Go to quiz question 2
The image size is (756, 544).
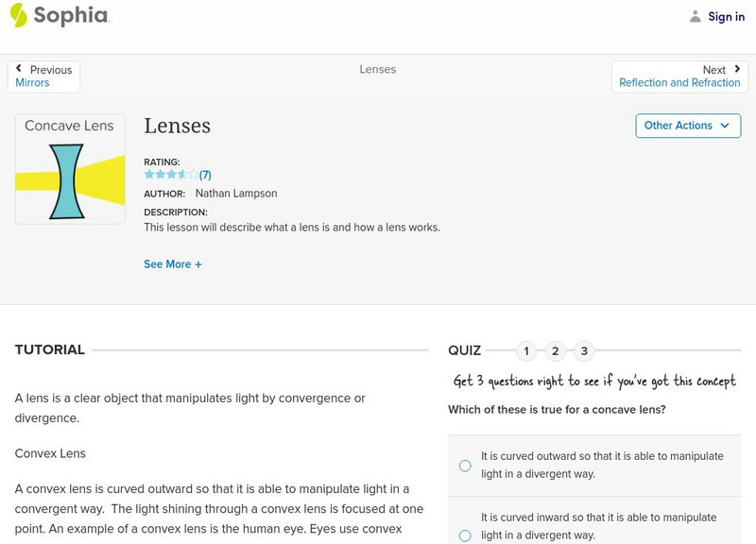click(x=556, y=351)
